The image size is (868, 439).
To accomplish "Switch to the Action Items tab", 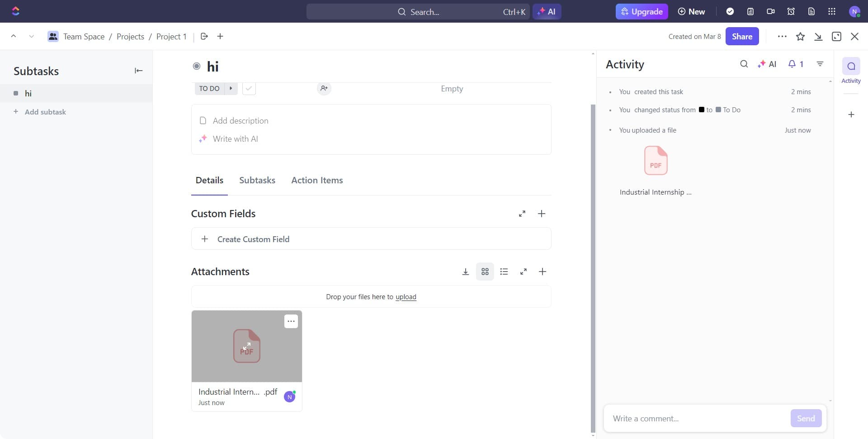I will (317, 180).
